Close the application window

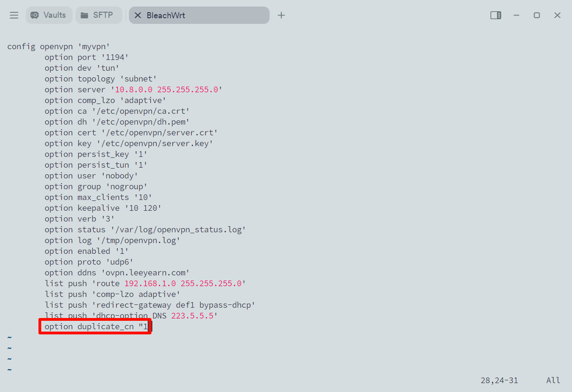tap(557, 15)
